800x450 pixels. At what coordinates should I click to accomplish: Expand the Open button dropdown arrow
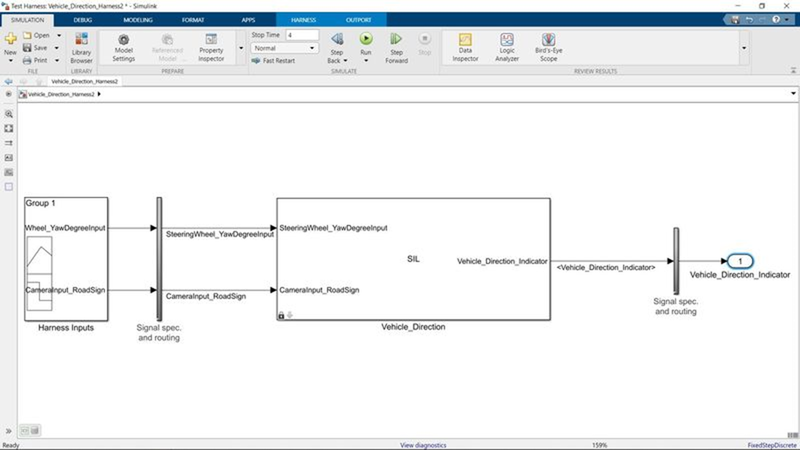[x=59, y=35]
